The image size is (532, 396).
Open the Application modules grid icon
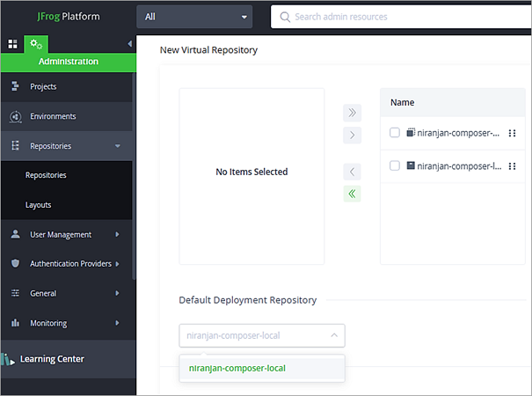click(x=13, y=44)
